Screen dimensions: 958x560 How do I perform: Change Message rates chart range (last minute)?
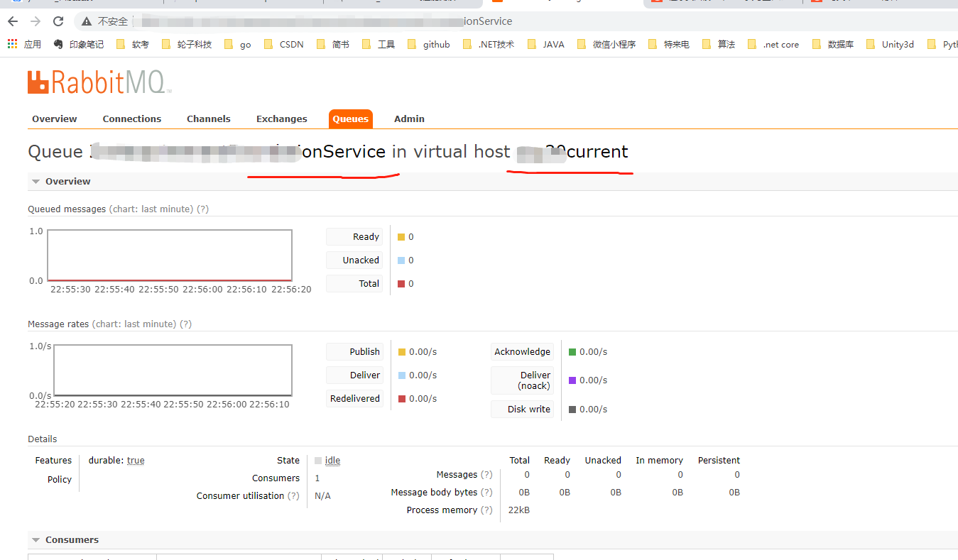[x=134, y=324]
